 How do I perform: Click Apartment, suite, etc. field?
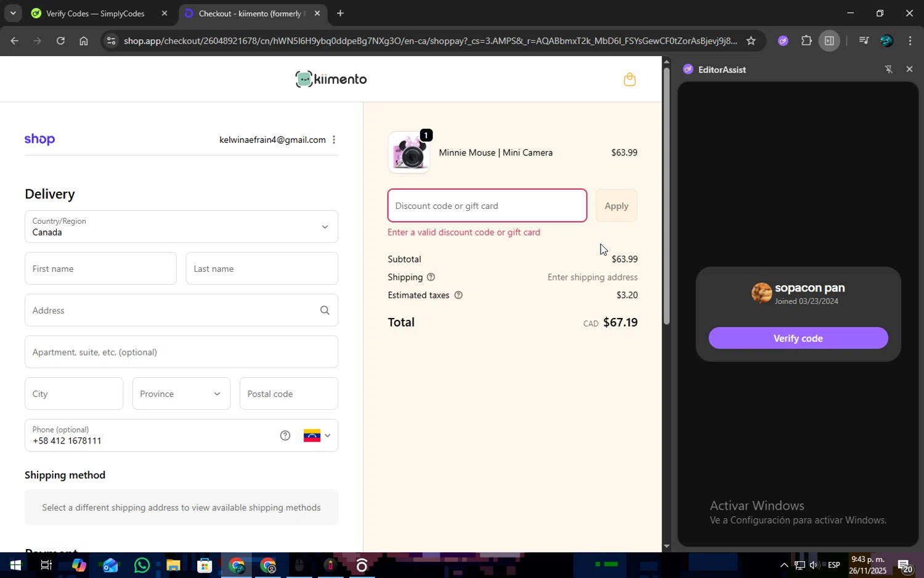[181, 352]
